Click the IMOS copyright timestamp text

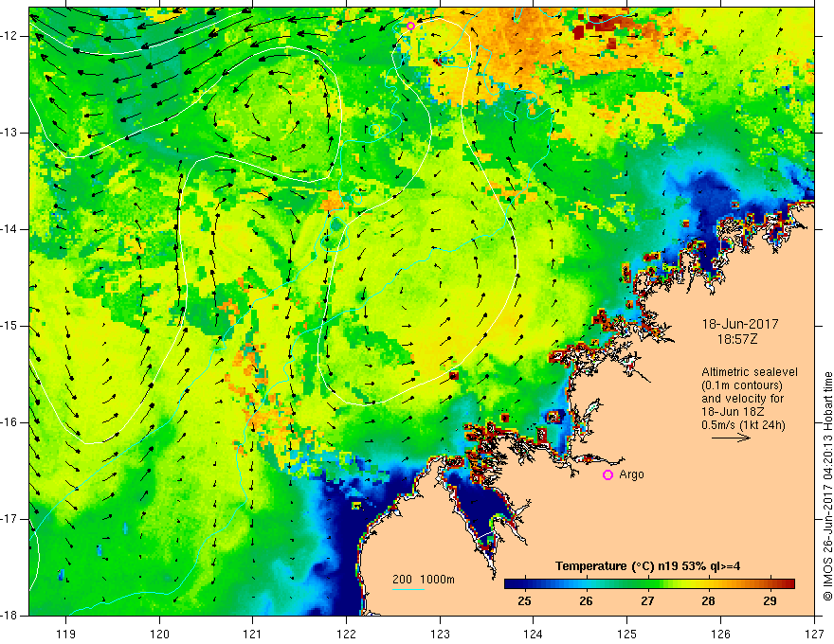827,487
